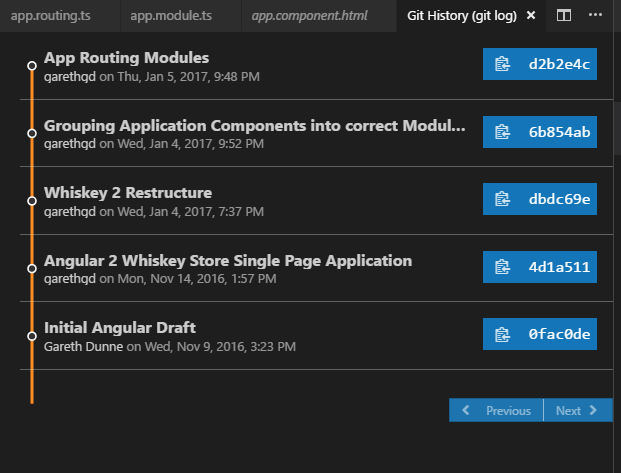The width and height of the screenshot is (621, 473).
Task: Click graph node for Initial Angular Draft
Action: pyautogui.click(x=32, y=335)
